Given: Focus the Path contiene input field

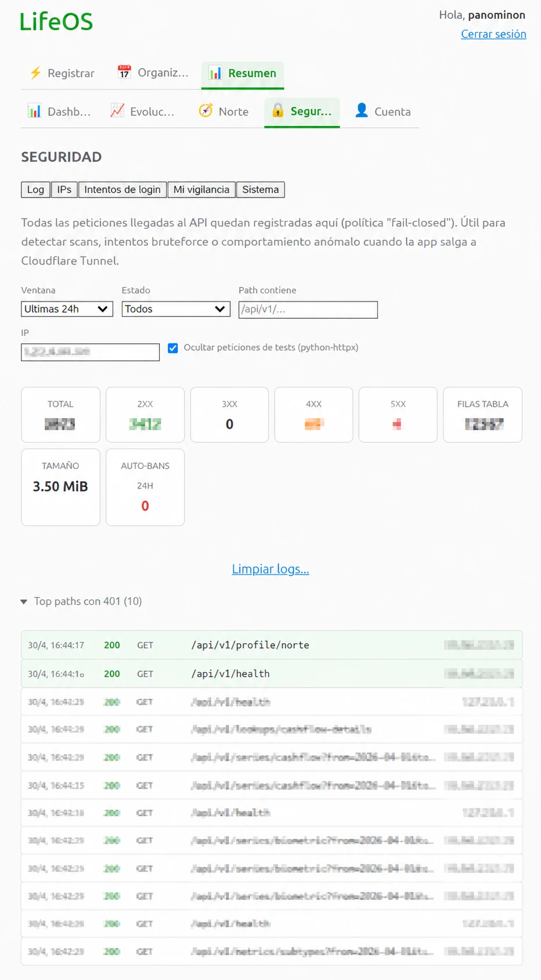Looking at the screenshot, I should tap(308, 310).
